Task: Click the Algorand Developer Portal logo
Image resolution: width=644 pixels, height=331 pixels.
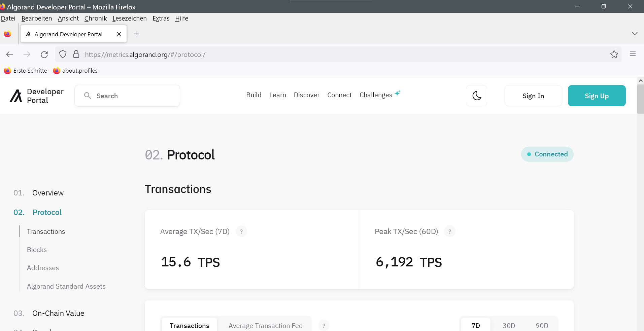Action: [36, 96]
